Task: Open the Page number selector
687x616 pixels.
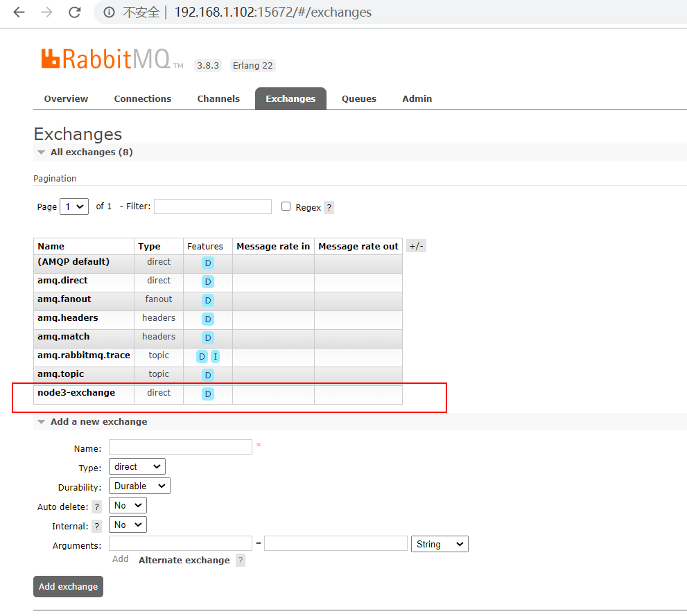Action: point(73,206)
